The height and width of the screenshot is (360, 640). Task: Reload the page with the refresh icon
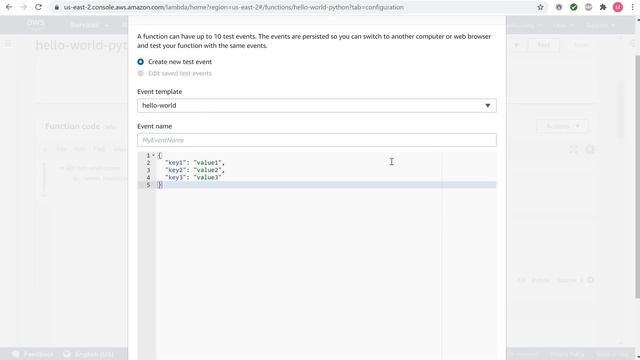(38, 7)
